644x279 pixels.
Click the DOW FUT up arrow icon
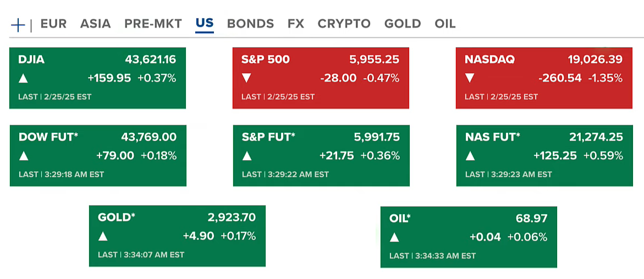tap(24, 156)
